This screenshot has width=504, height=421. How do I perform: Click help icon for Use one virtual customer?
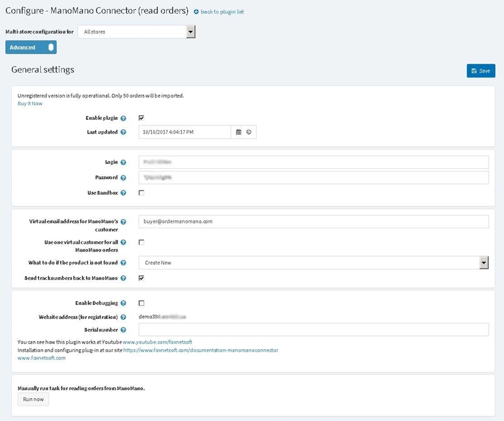tap(123, 243)
